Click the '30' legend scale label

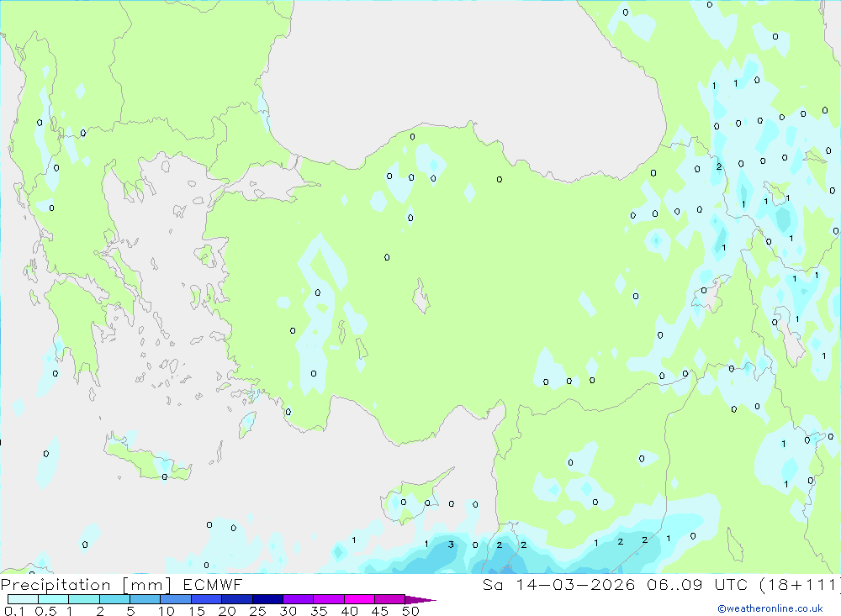pos(288,611)
